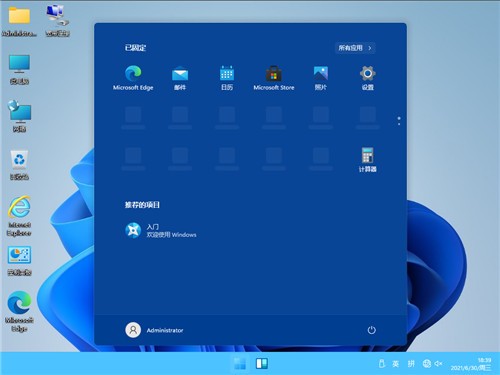
Task: Click the 所有应用 (All apps) button
Action: tap(355, 48)
